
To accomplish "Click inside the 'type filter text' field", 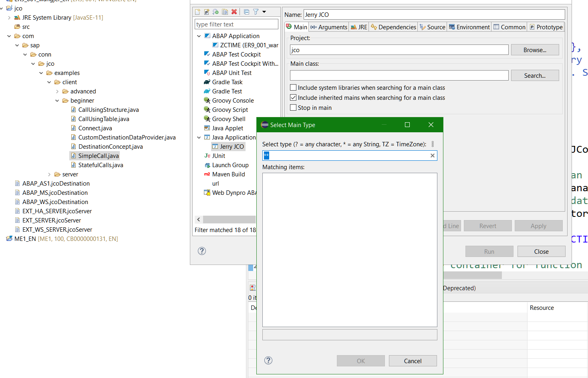I will coord(236,24).
